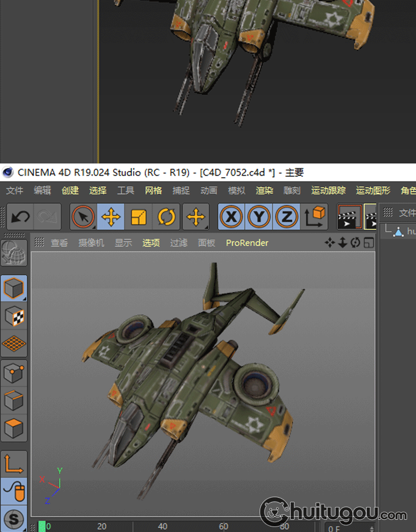The image size is (416, 532).
Task: Activate the Scale tool
Action: tap(138, 217)
